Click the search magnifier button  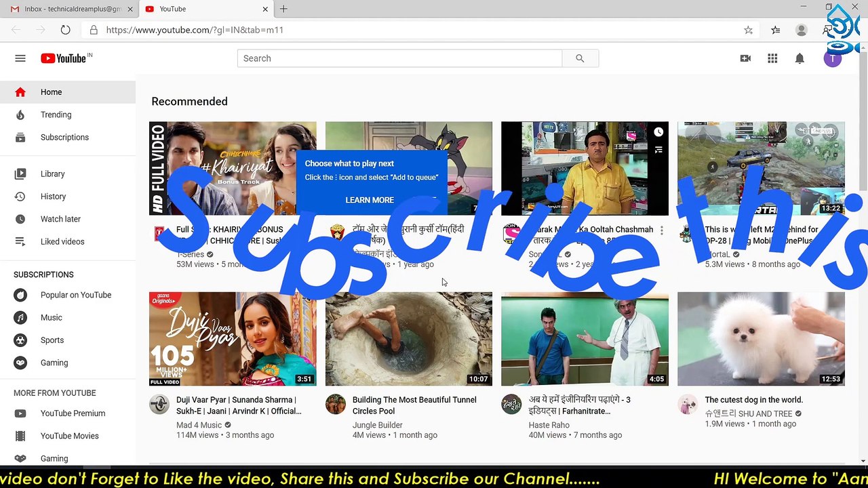pos(580,58)
